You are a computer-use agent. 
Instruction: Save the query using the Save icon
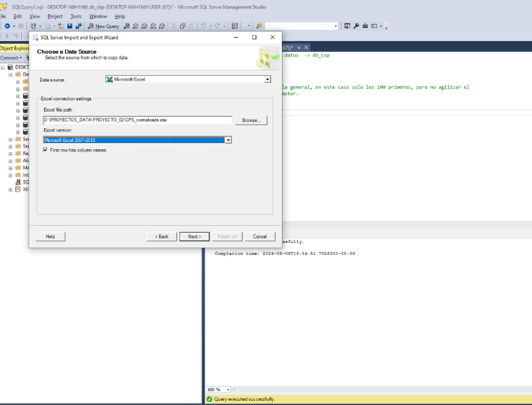click(70, 26)
